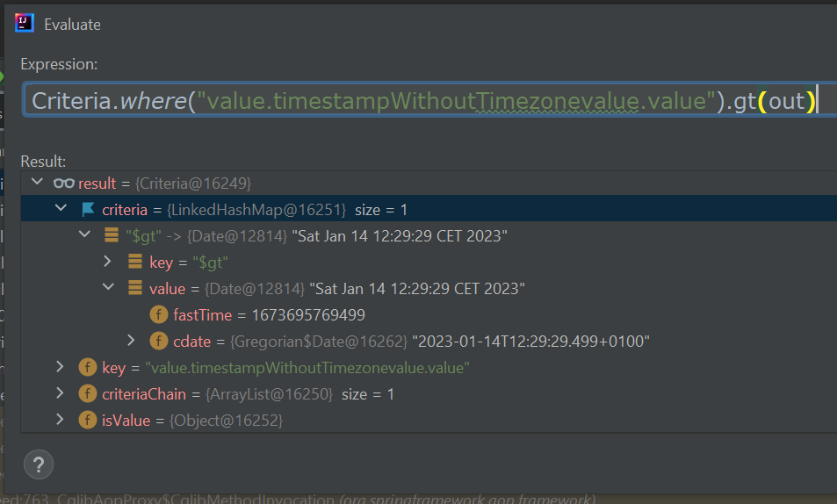Image resolution: width=837 pixels, height=504 pixels.
Task: Click the "2023-01-14T12:29:29.499+0100" cdate value
Action: click(530, 342)
